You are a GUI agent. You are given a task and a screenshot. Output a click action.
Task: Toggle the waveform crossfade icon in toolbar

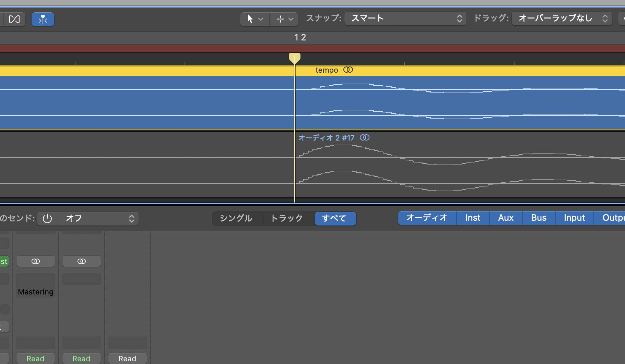[14, 19]
